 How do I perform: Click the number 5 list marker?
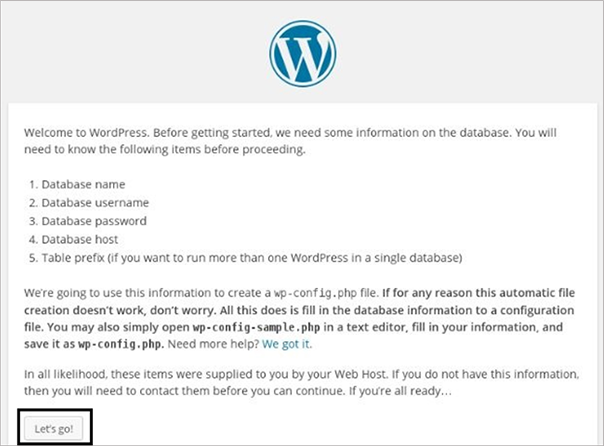click(33, 258)
